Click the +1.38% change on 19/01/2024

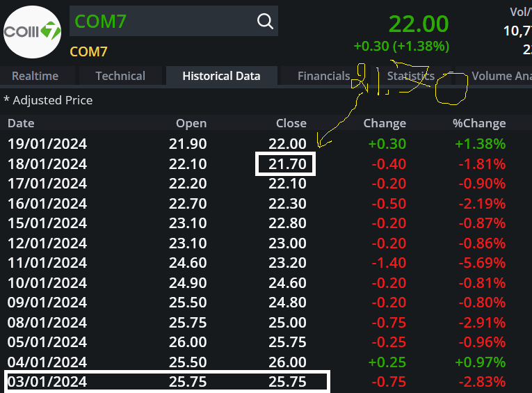(x=480, y=144)
